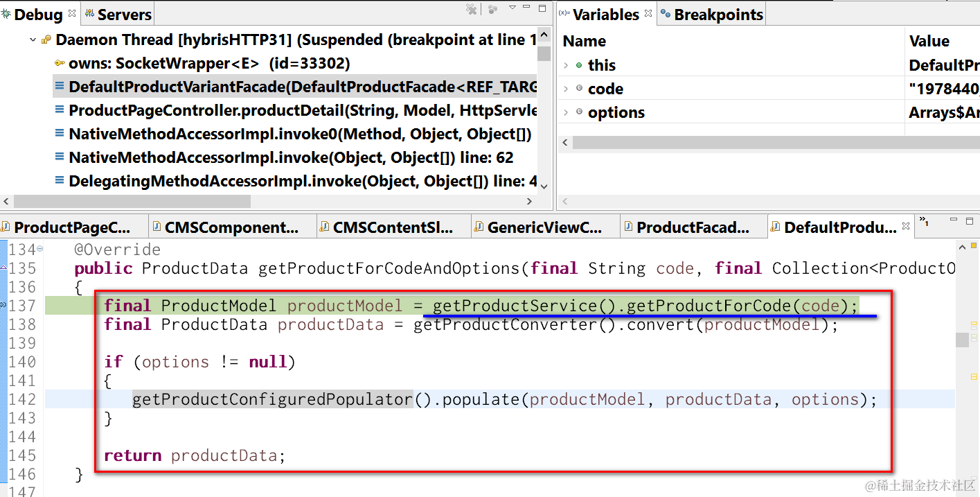Select the DefaultProdu... editor tab

[840, 227]
